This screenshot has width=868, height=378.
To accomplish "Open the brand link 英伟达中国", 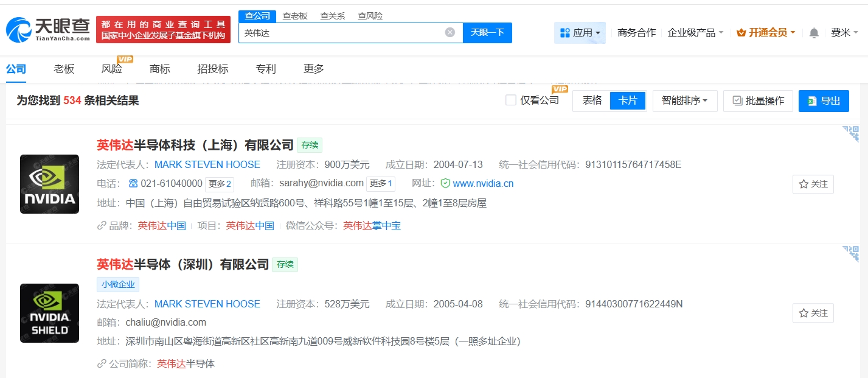I will (x=162, y=226).
